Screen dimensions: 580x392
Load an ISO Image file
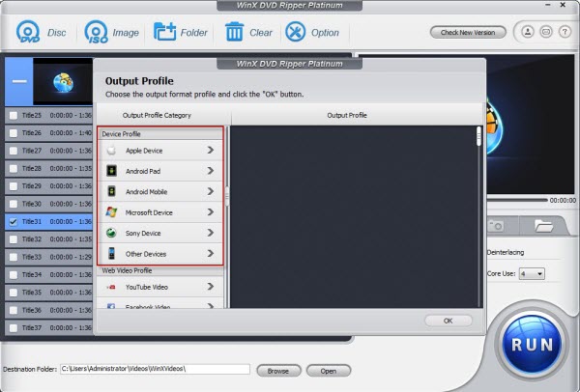click(x=96, y=32)
